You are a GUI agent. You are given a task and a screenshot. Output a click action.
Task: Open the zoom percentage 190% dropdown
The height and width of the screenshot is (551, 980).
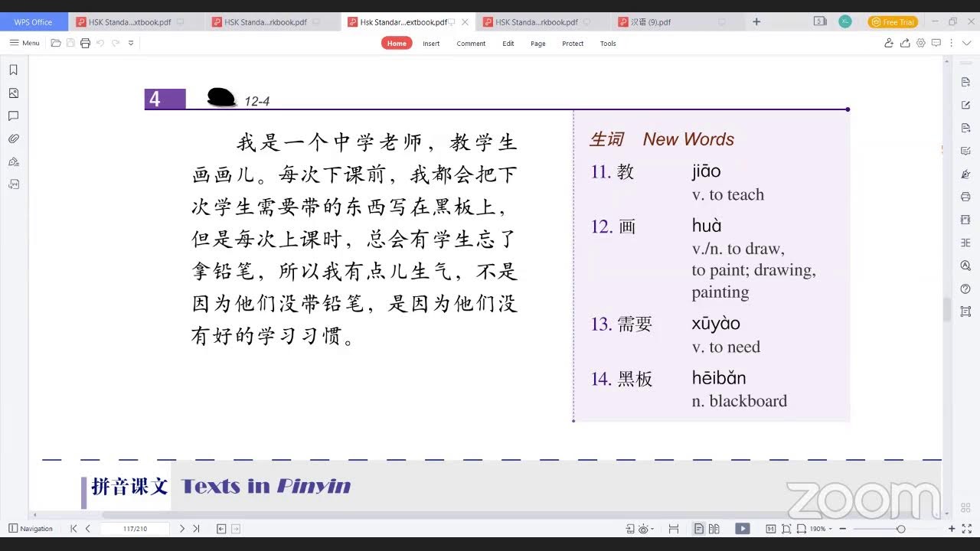(x=822, y=529)
